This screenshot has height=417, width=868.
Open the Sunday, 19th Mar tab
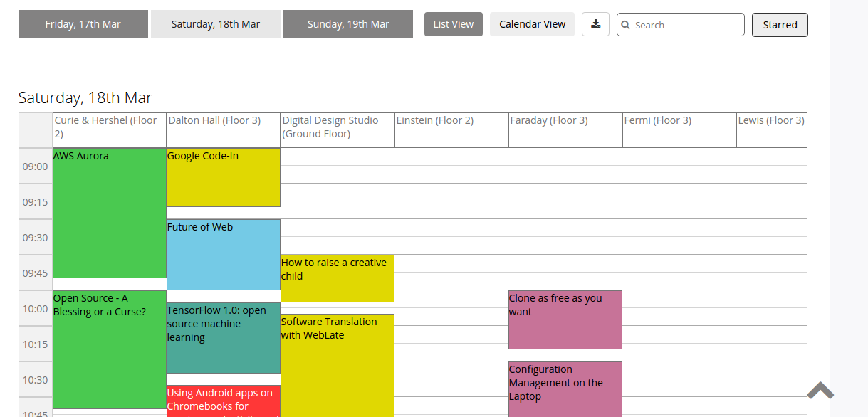click(x=348, y=24)
